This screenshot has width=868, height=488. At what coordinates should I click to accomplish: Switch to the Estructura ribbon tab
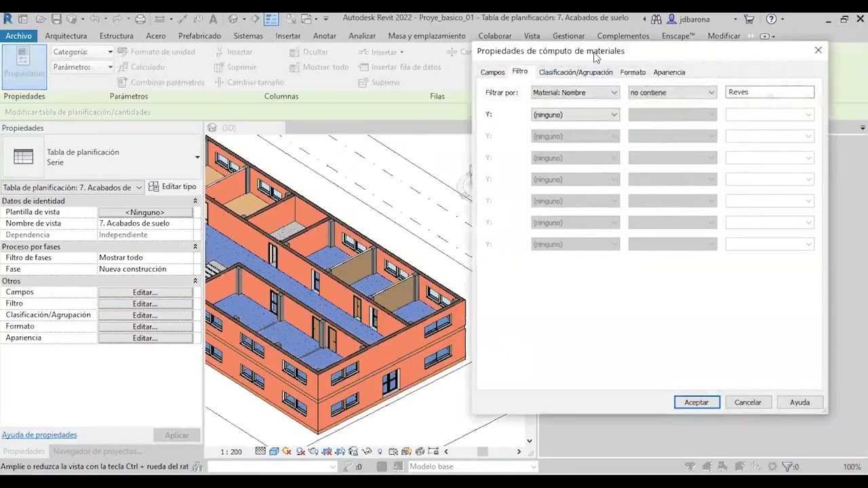click(117, 36)
